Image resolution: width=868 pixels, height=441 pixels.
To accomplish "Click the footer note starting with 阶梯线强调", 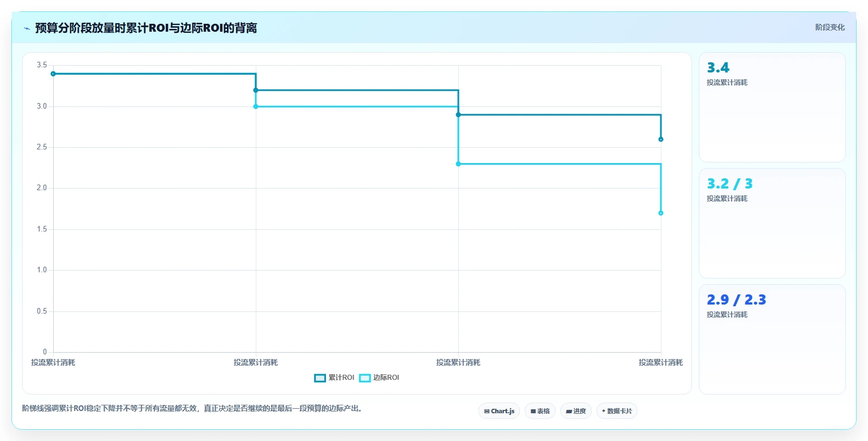I will coord(192,408).
